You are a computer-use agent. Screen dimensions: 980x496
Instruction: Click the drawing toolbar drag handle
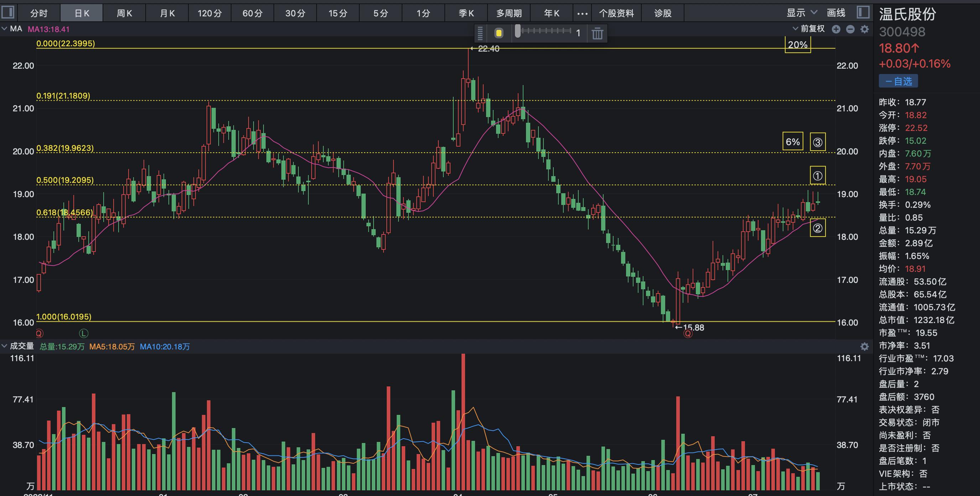click(x=480, y=33)
